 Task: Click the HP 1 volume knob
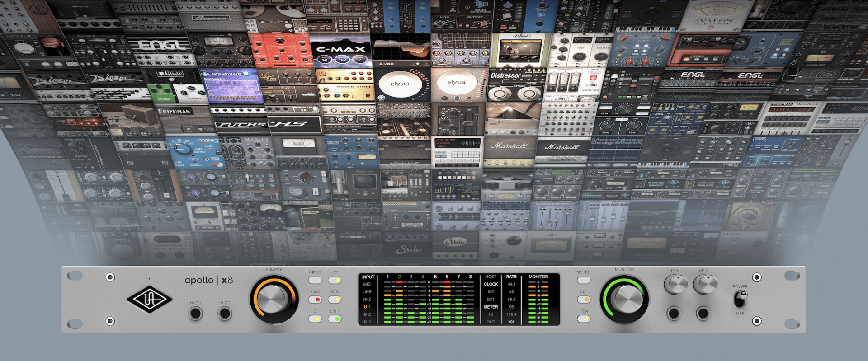(676, 284)
